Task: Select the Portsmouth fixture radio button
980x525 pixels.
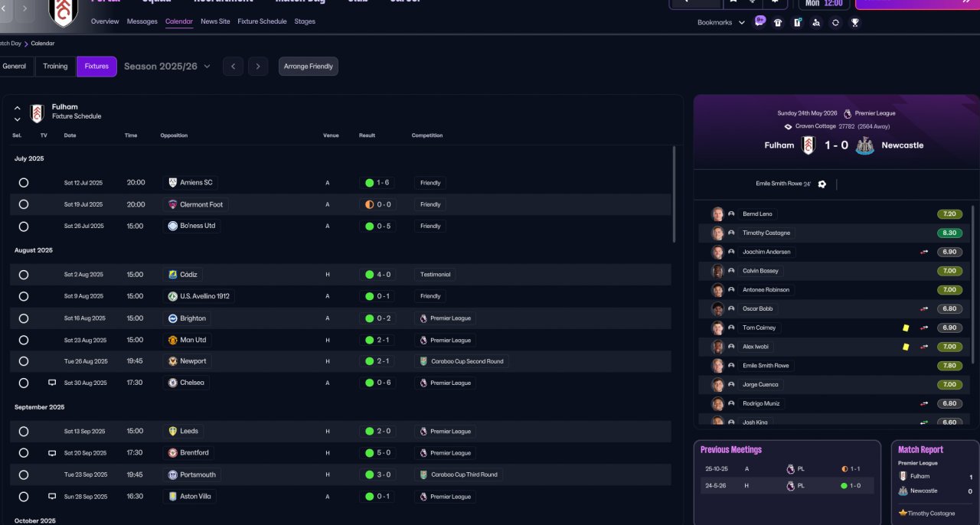Action: [24, 474]
